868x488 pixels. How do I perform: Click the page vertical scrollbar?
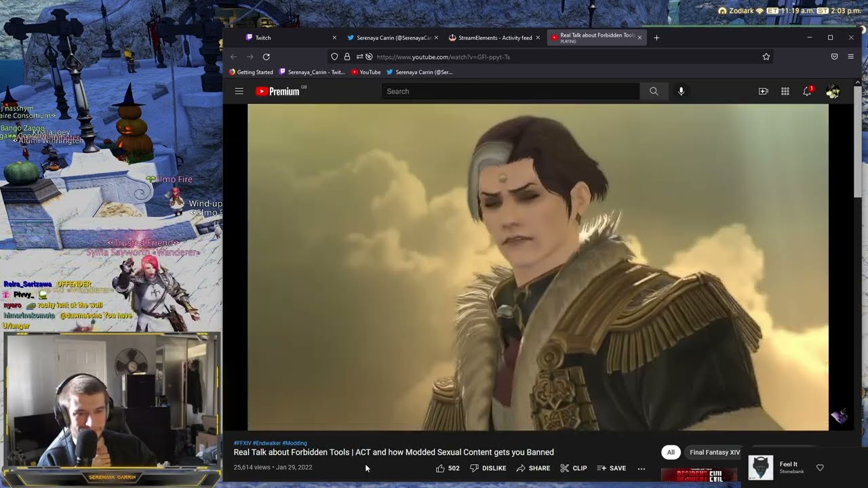tap(857, 142)
